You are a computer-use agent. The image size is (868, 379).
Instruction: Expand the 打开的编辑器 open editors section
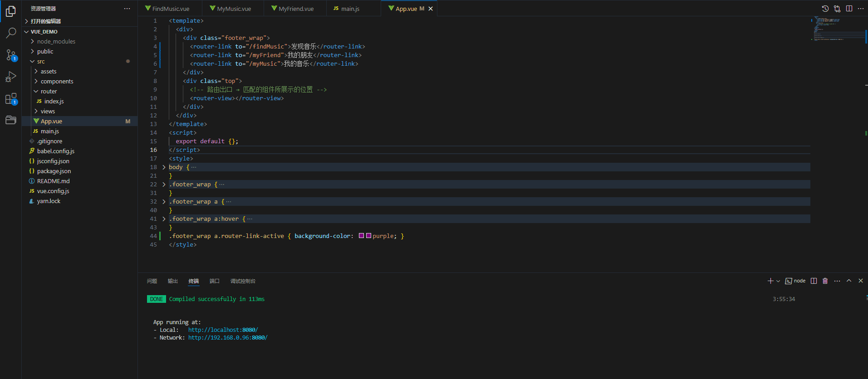(79, 21)
